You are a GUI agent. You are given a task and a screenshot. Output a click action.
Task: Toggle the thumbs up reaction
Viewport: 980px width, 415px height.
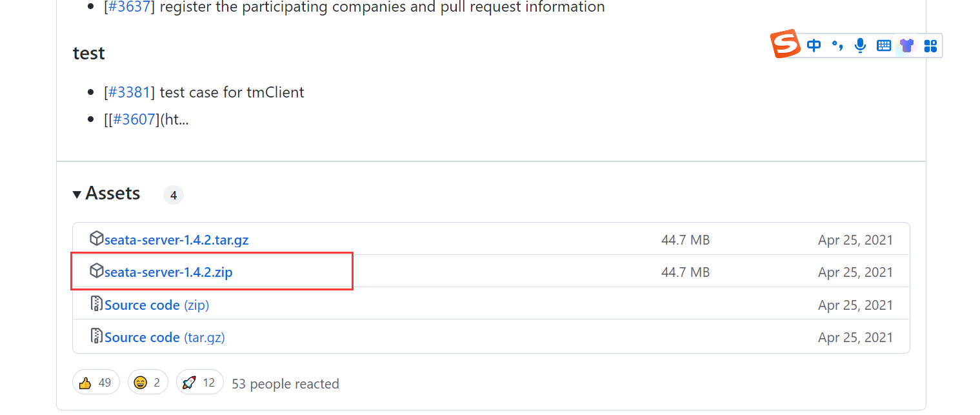pyautogui.click(x=95, y=383)
